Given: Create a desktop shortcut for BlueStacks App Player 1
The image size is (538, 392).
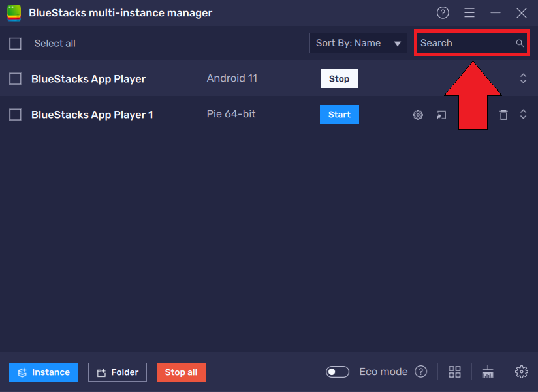Looking at the screenshot, I should (x=441, y=114).
